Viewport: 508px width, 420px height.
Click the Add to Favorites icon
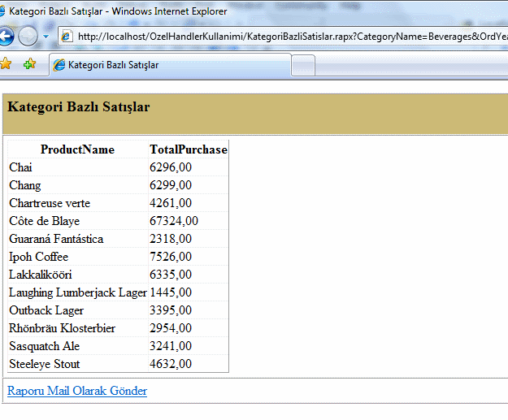(x=29, y=64)
